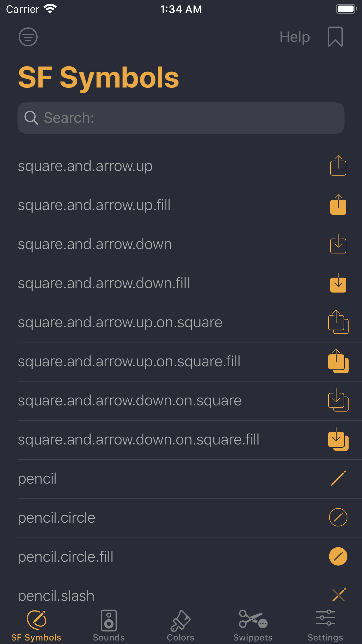362x644 pixels.
Task: Open the filter list icon
Action: click(28, 37)
